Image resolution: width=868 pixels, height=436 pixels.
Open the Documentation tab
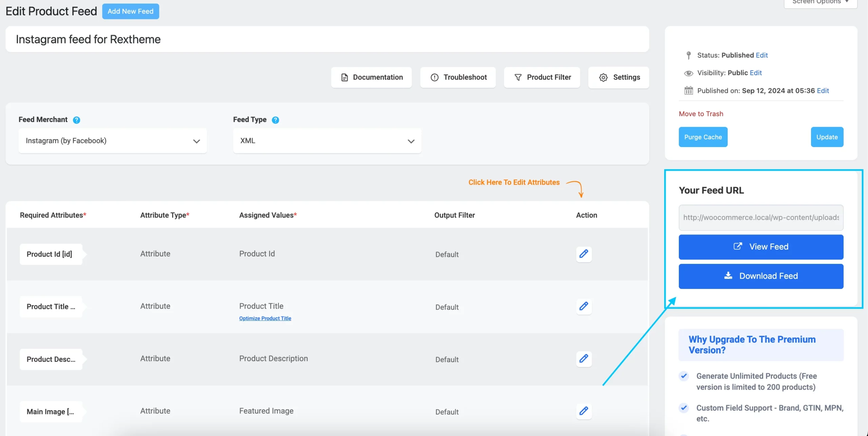coord(372,77)
